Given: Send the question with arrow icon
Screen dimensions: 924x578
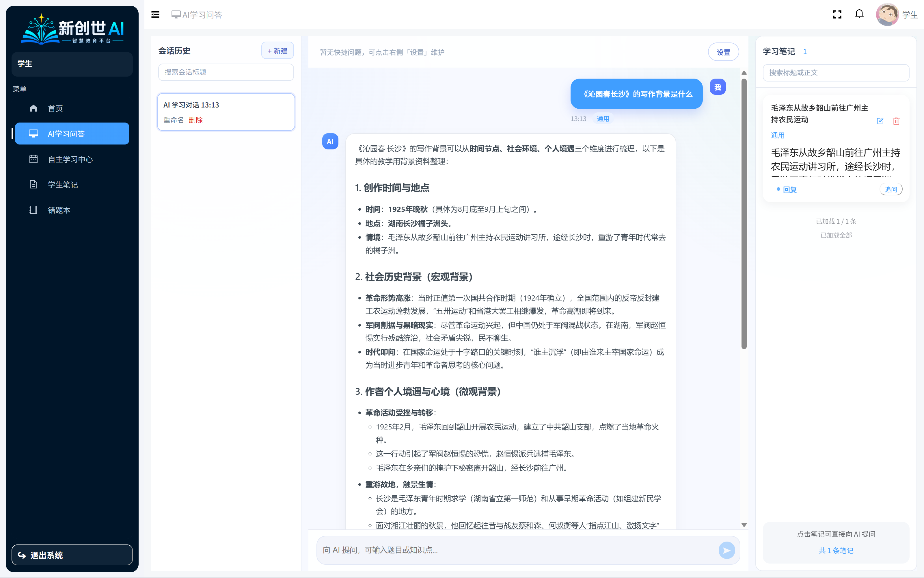Looking at the screenshot, I should tap(726, 550).
